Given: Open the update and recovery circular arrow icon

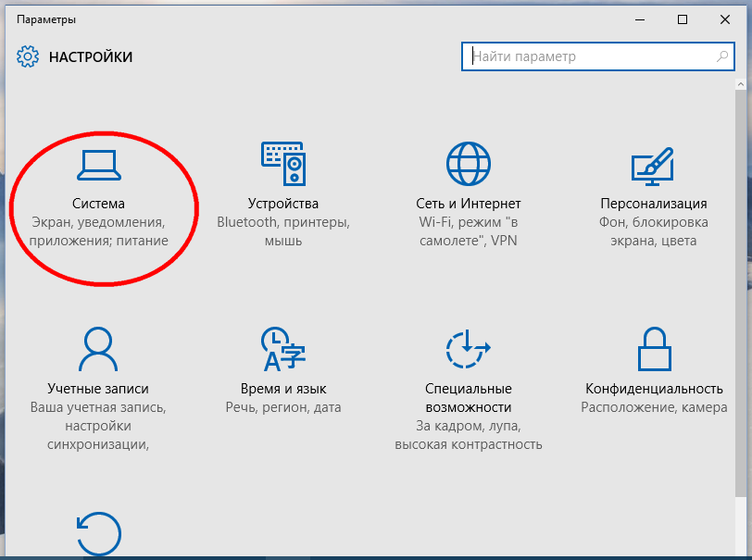Looking at the screenshot, I should coord(99,534).
